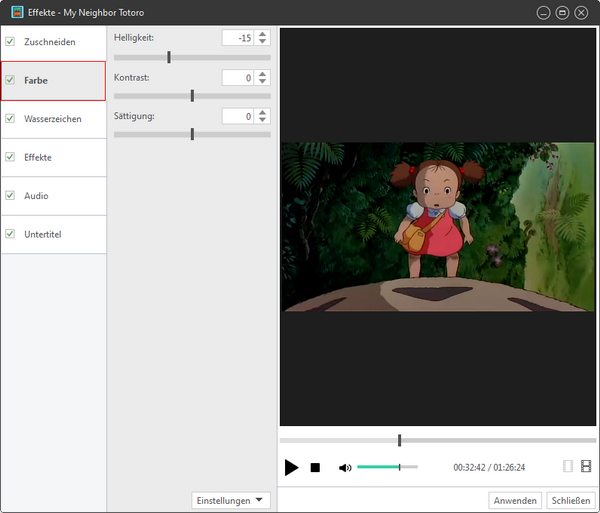Maximize the Effekte window

coord(562,13)
